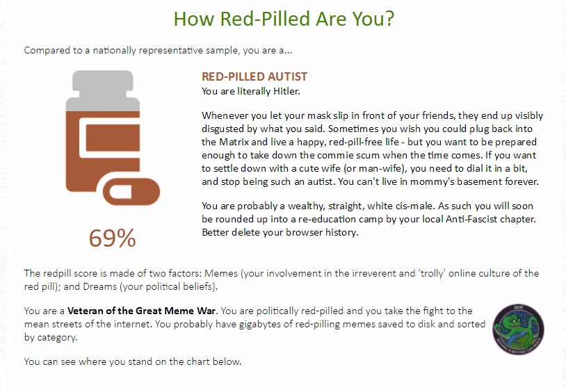566x392 pixels.
Task: Click the "The redpill score is made" paragraph
Action: coord(282,279)
